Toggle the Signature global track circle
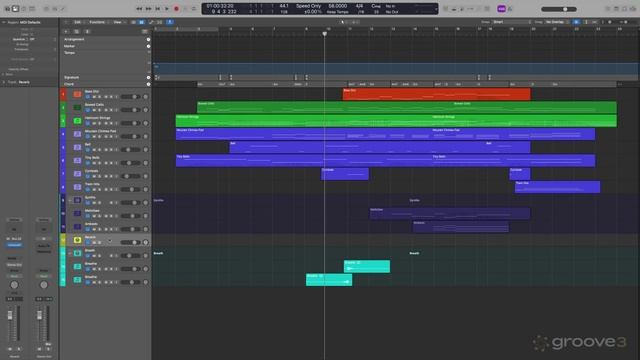Viewport: 640px width, 360px height. (x=148, y=77)
